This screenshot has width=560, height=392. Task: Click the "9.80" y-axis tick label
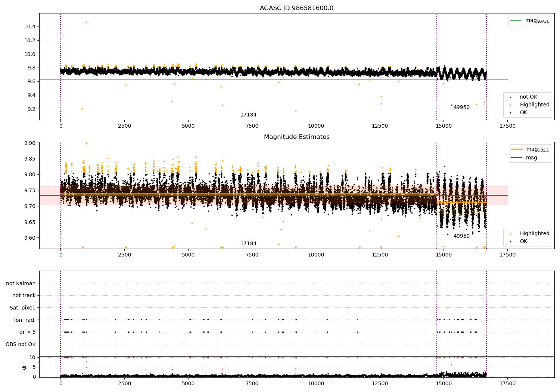point(30,175)
